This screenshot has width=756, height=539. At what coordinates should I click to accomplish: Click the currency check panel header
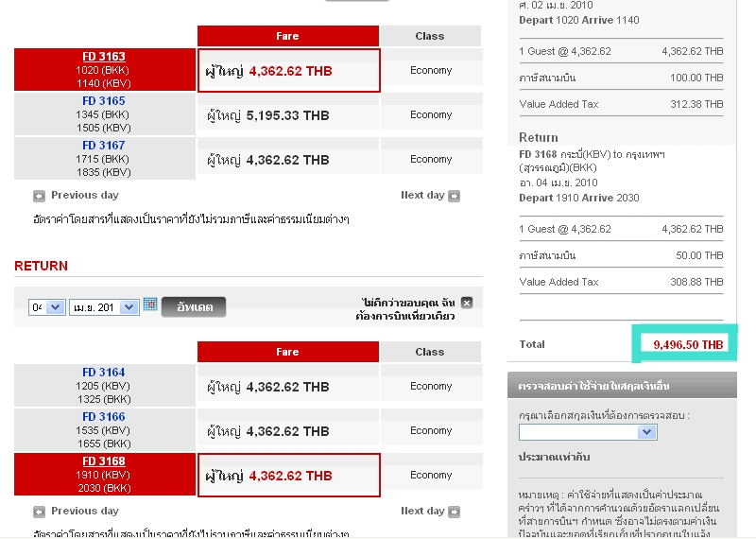pos(622,386)
